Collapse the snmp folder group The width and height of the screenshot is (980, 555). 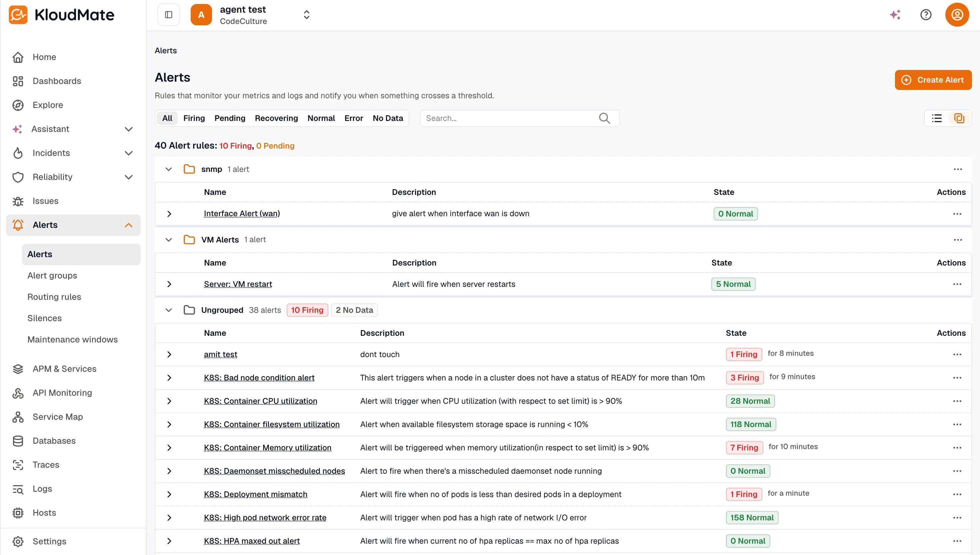pyautogui.click(x=169, y=169)
